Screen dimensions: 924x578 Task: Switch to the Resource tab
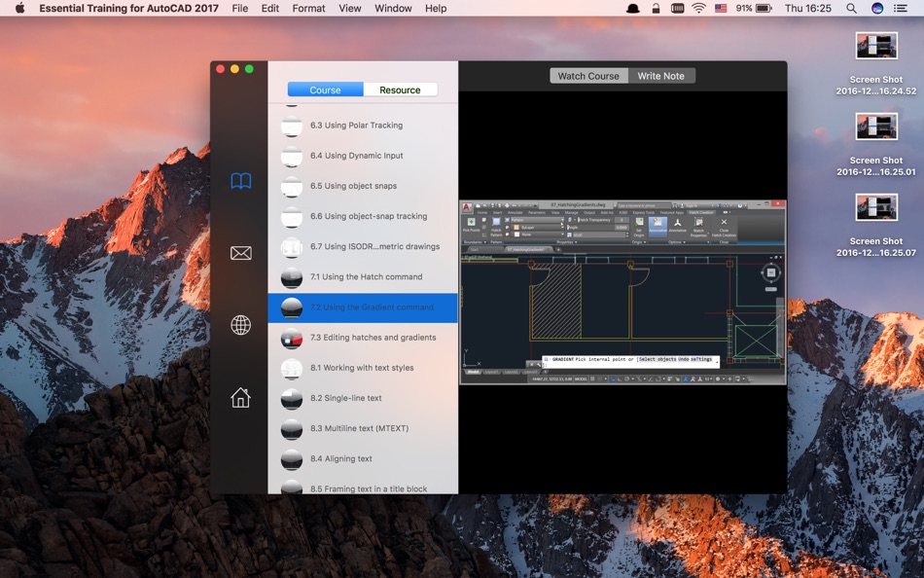pyautogui.click(x=400, y=90)
